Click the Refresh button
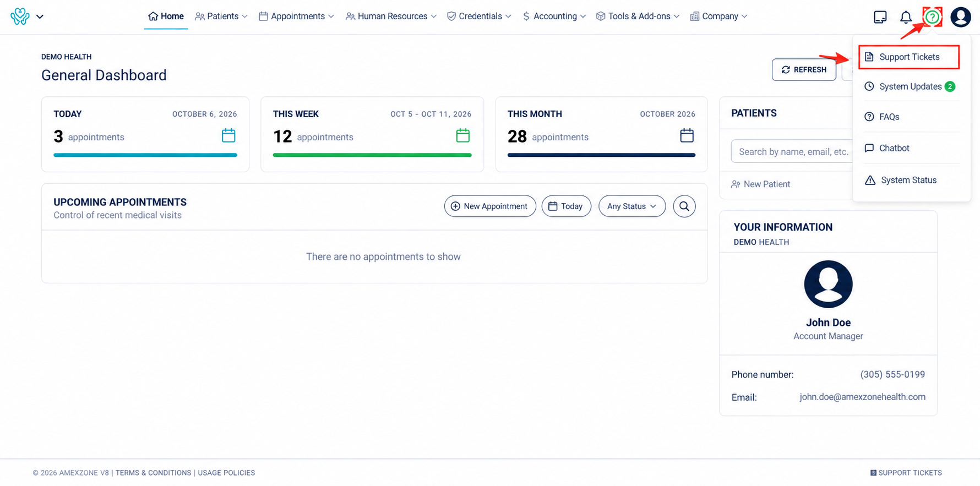The width and height of the screenshot is (980, 486). pyautogui.click(x=804, y=70)
